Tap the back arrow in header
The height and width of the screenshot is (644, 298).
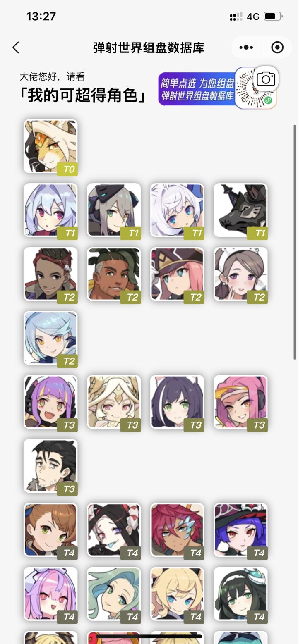point(16,48)
